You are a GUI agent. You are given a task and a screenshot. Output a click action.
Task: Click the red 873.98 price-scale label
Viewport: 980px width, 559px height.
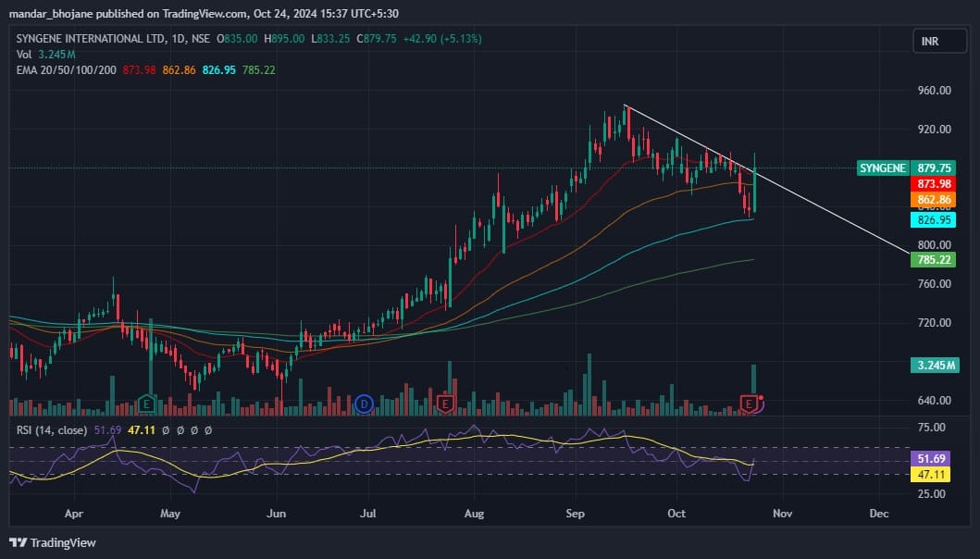point(933,184)
